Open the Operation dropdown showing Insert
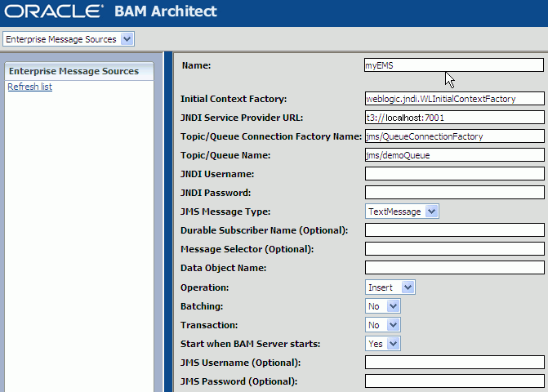The height and width of the screenshot is (392, 548). [390, 287]
